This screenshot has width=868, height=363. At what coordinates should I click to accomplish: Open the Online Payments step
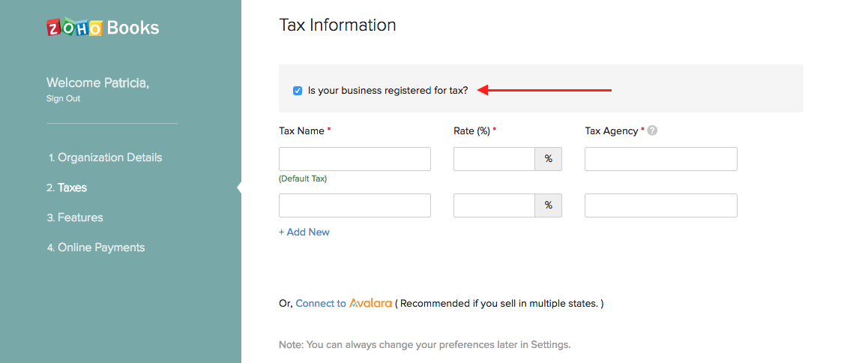(101, 247)
